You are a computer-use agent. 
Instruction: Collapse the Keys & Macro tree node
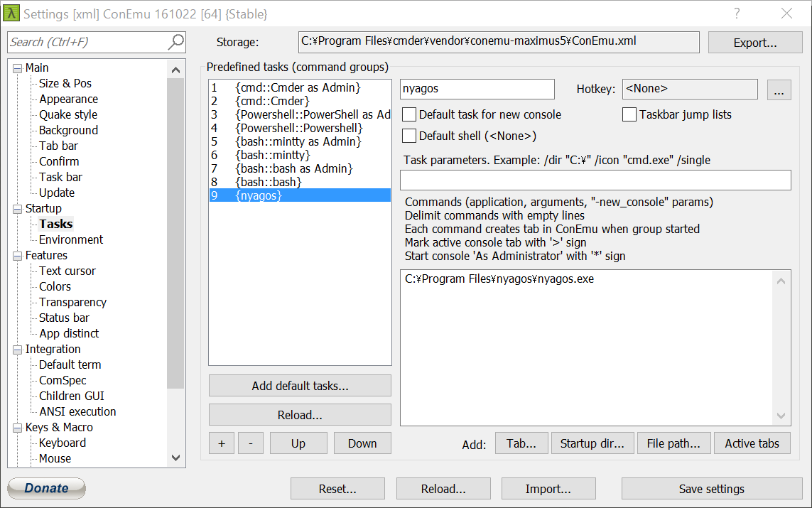[x=18, y=428]
